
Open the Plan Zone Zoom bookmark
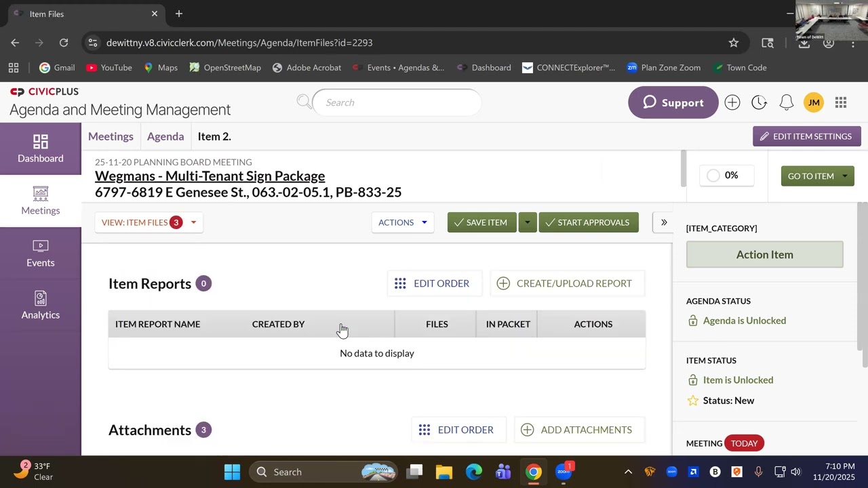(664, 68)
